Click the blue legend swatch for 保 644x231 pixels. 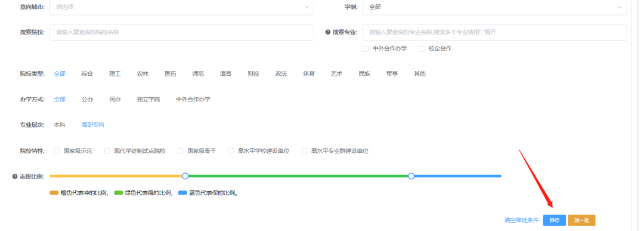coord(183,193)
